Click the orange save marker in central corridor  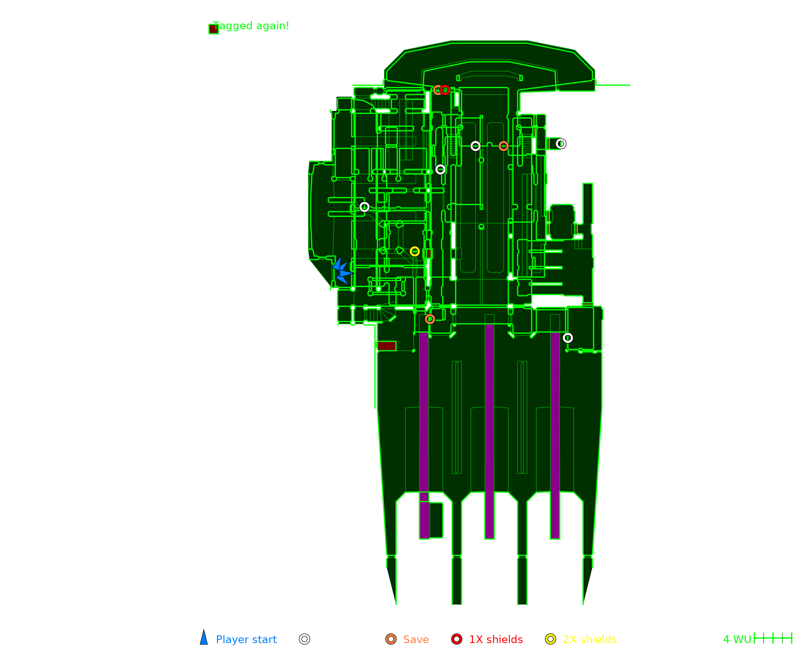tap(503, 146)
